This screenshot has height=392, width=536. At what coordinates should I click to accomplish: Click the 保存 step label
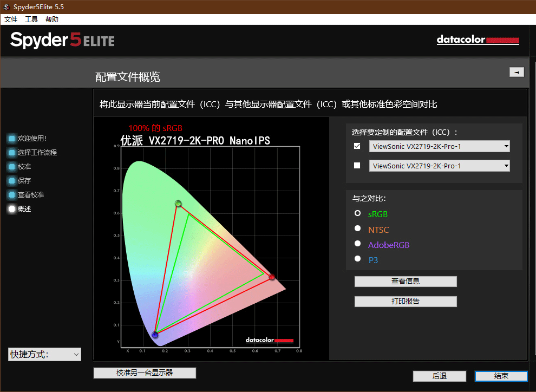[x=24, y=180]
